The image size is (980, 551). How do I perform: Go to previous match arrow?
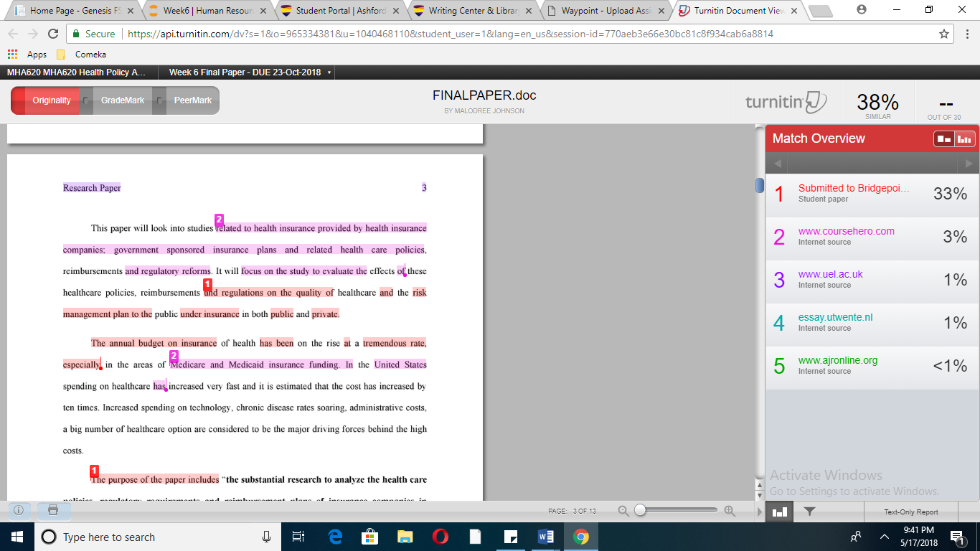click(x=777, y=164)
